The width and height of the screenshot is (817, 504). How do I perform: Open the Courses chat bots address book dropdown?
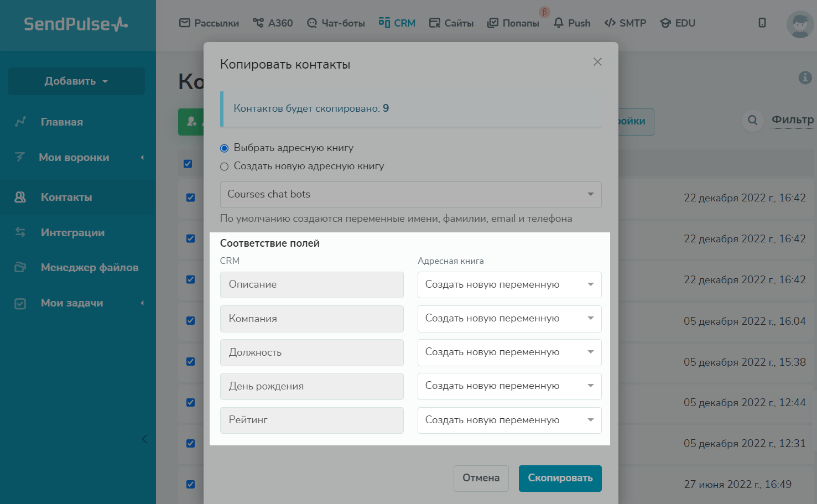[x=410, y=195]
